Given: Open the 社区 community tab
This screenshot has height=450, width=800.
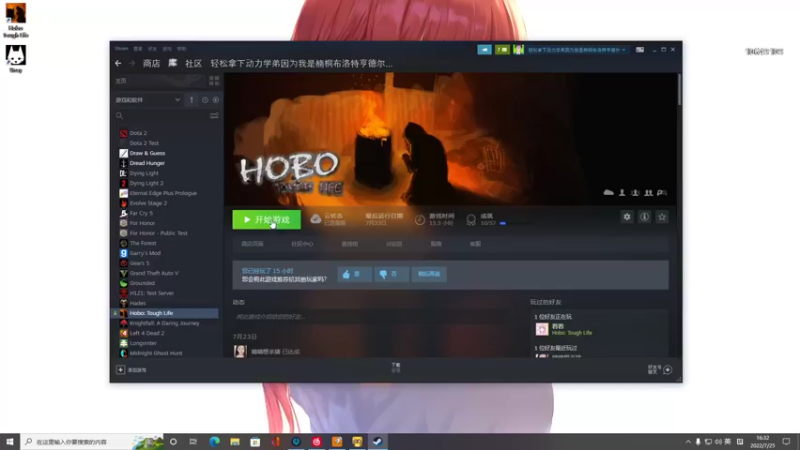Looking at the screenshot, I should [193, 63].
